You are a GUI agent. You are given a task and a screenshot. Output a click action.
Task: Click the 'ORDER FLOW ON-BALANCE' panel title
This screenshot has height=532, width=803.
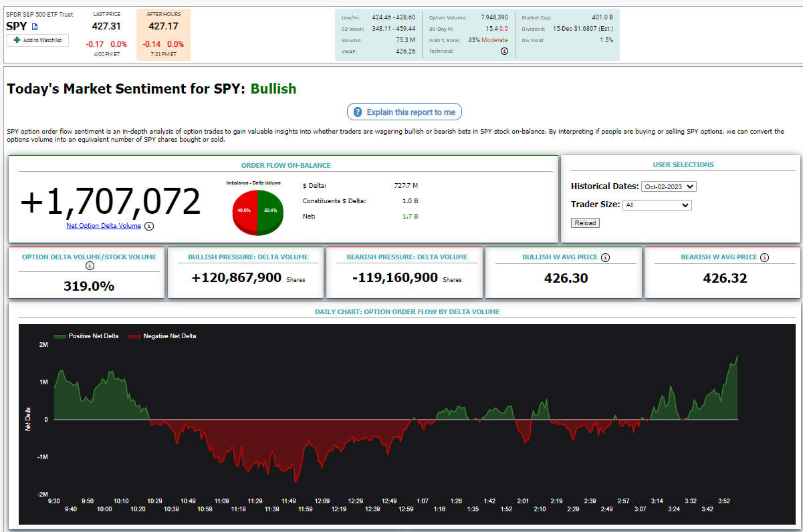pos(286,165)
